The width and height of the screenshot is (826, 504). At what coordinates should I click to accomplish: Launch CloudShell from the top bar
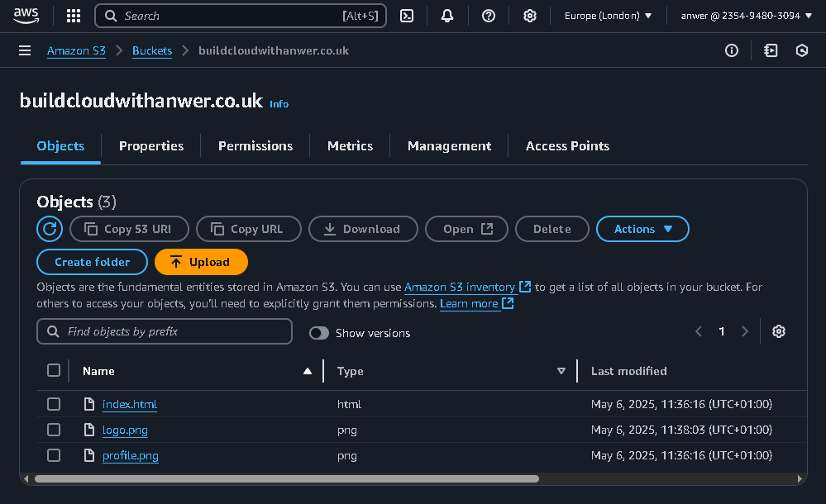click(407, 16)
